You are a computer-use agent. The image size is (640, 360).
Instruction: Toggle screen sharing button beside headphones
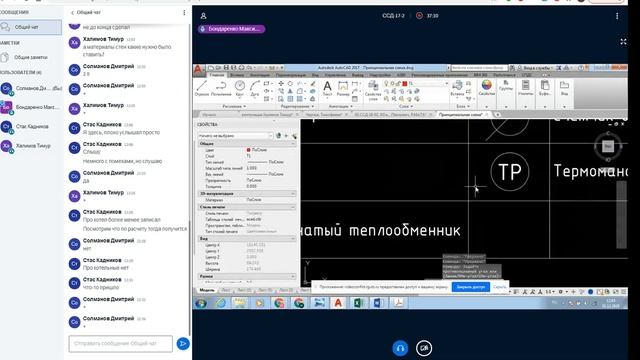[424, 348]
